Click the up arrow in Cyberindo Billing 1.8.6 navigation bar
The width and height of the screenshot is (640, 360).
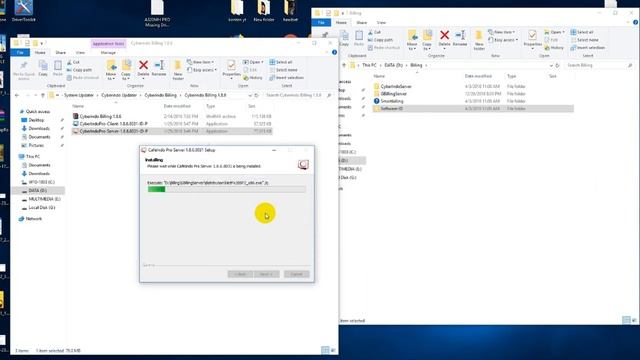pyautogui.click(x=43, y=95)
